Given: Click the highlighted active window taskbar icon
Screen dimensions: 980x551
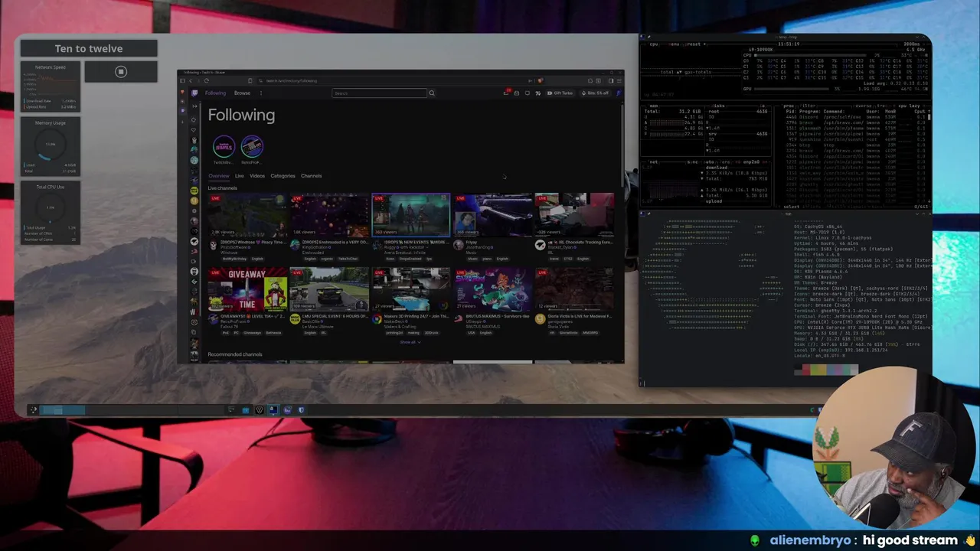Looking at the screenshot, I should click(273, 410).
